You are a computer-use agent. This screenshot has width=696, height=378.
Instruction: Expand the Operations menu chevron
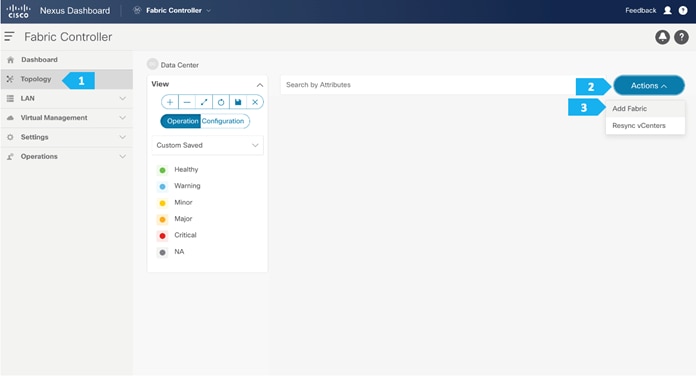click(x=123, y=157)
